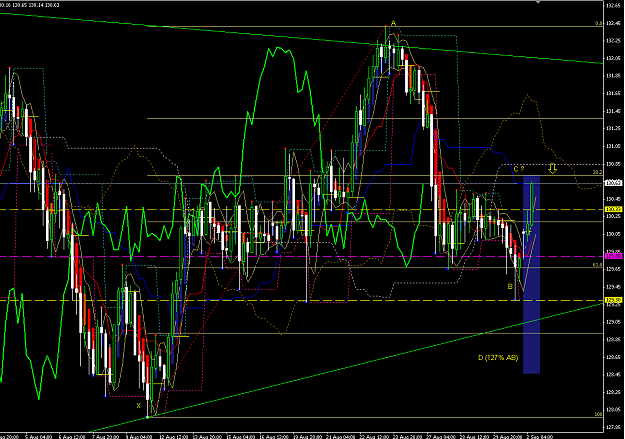Click the 130.05 price axis label

pos(613,234)
